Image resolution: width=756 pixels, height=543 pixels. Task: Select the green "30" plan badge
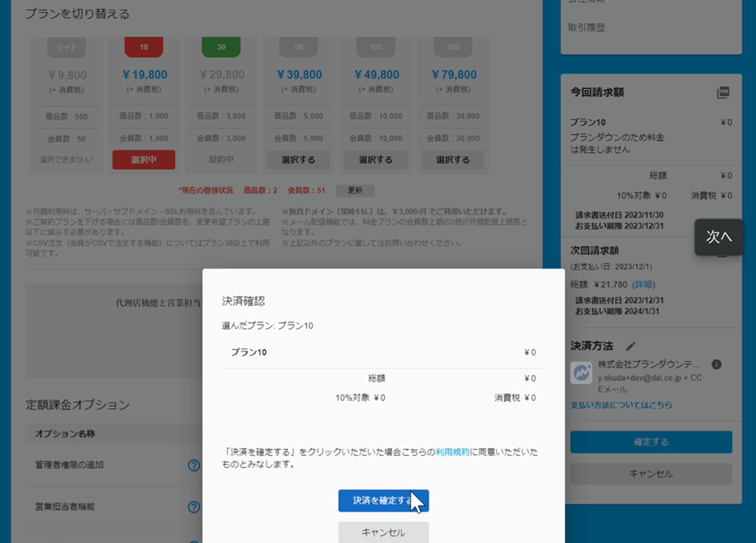pos(221,47)
